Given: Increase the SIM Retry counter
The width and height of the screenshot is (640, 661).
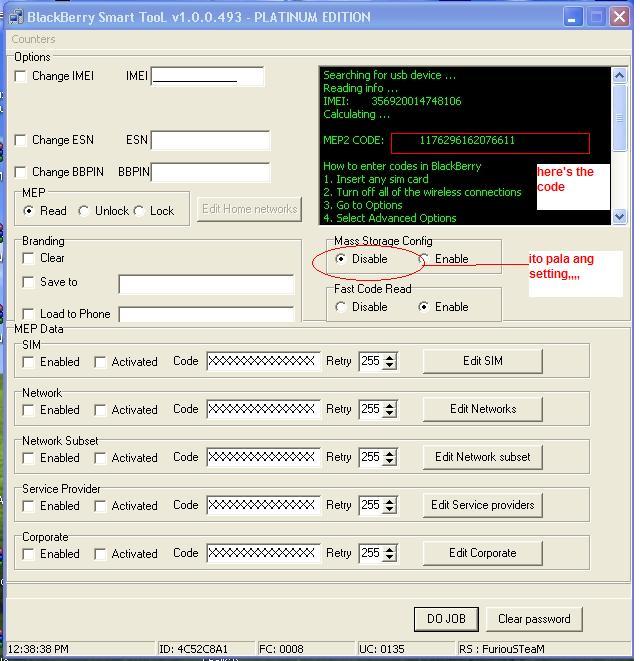Looking at the screenshot, I should tap(390, 357).
